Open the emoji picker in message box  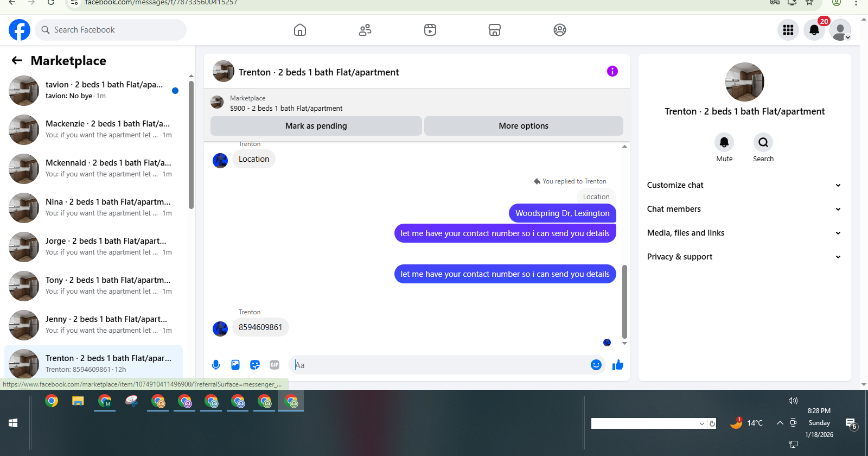pos(596,365)
